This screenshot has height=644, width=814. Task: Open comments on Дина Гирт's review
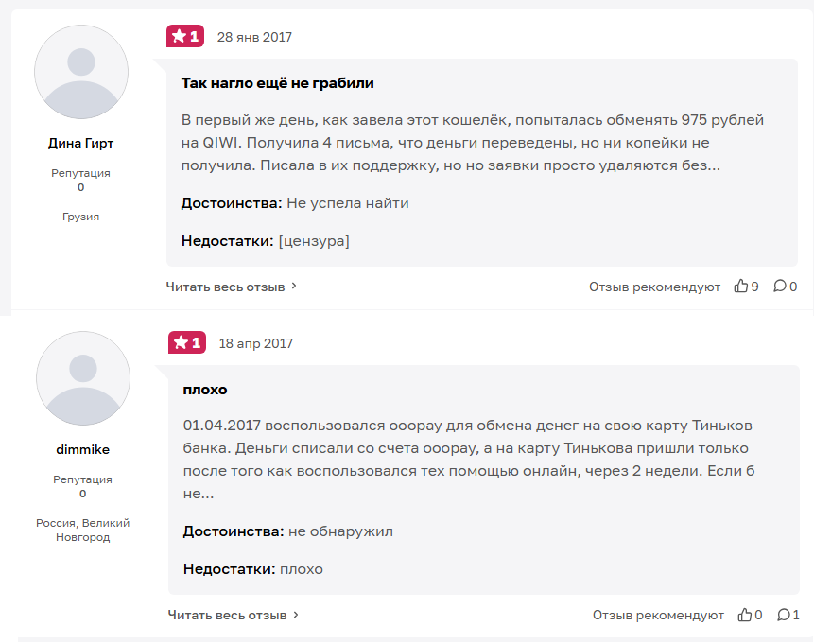click(780, 287)
